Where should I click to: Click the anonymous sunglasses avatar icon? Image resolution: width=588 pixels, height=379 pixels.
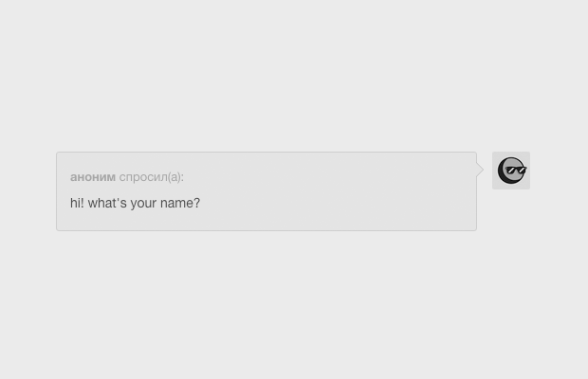tap(511, 171)
